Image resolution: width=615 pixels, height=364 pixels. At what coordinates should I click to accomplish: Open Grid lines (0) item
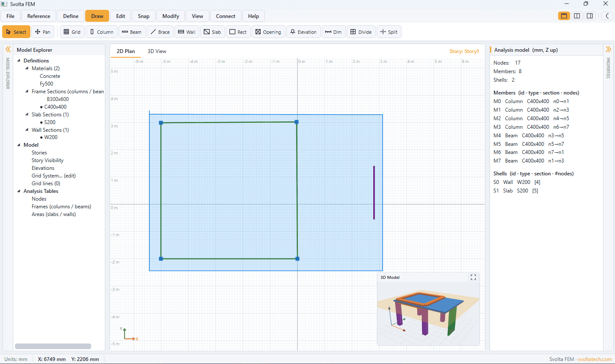click(46, 183)
